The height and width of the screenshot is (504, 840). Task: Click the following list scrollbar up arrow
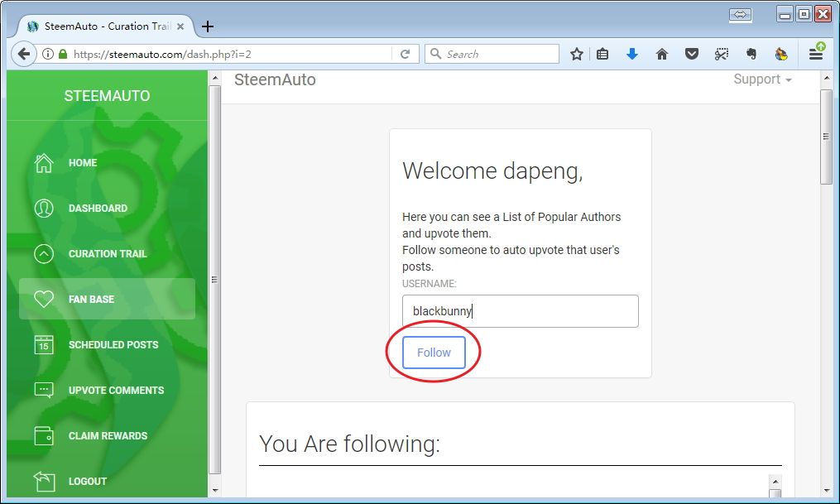click(775, 482)
